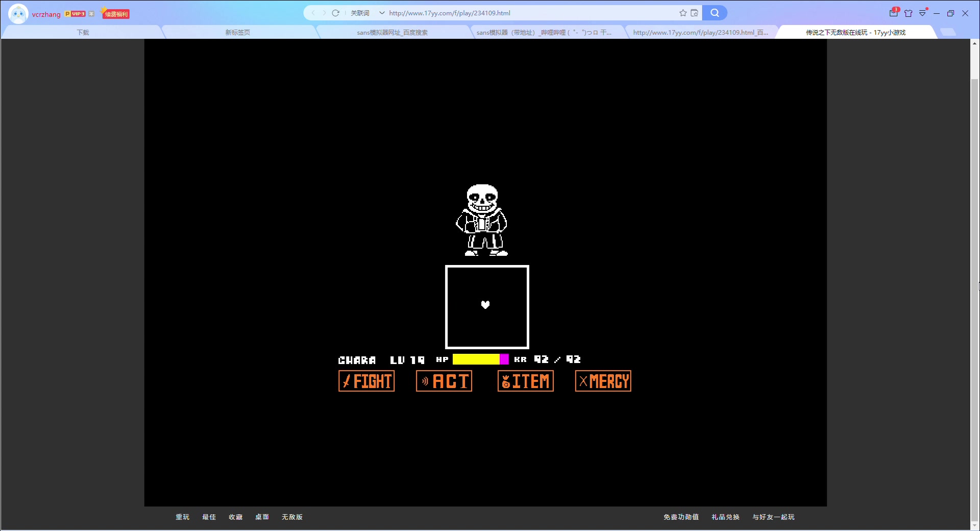
Task: Click the blue search button
Action: click(715, 13)
